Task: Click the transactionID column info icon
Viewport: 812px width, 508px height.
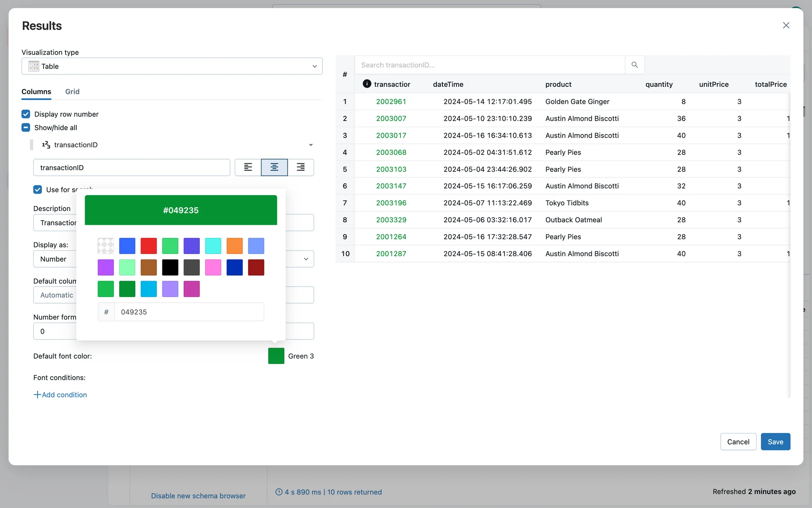Action: [367, 84]
